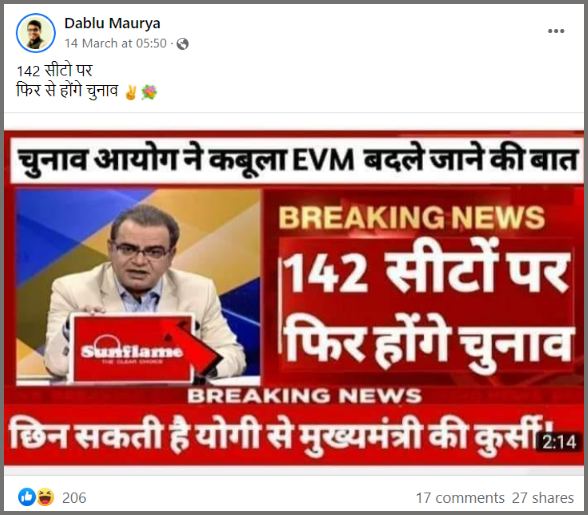View the 27 shares list

point(543,498)
